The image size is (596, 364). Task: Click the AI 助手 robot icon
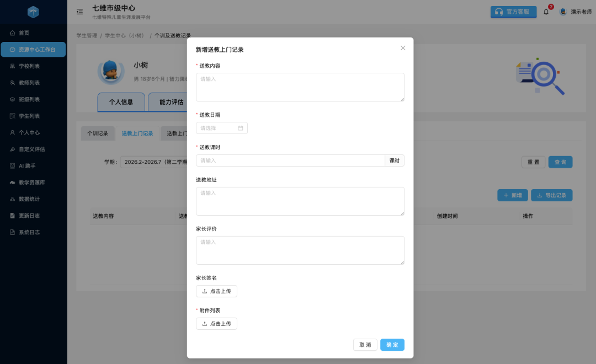tap(13, 165)
